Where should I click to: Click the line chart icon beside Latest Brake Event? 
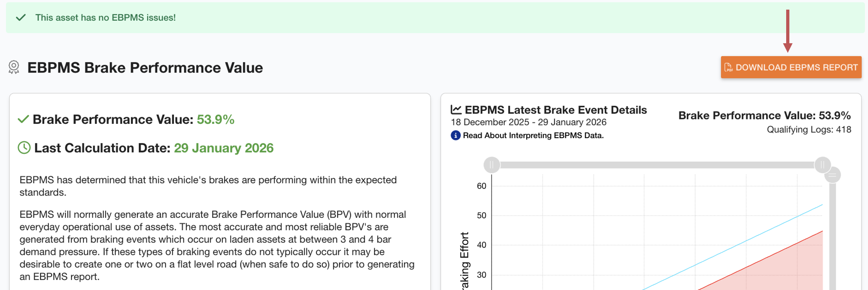click(x=456, y=109)
